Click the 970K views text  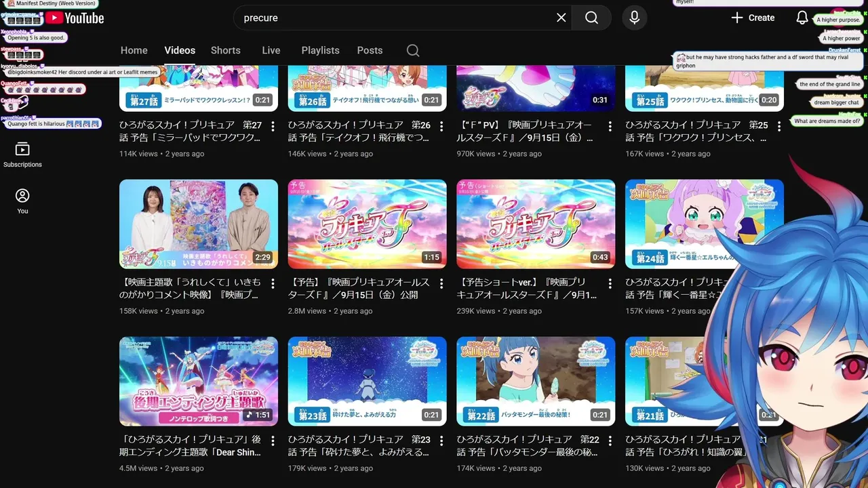point(476,154)
